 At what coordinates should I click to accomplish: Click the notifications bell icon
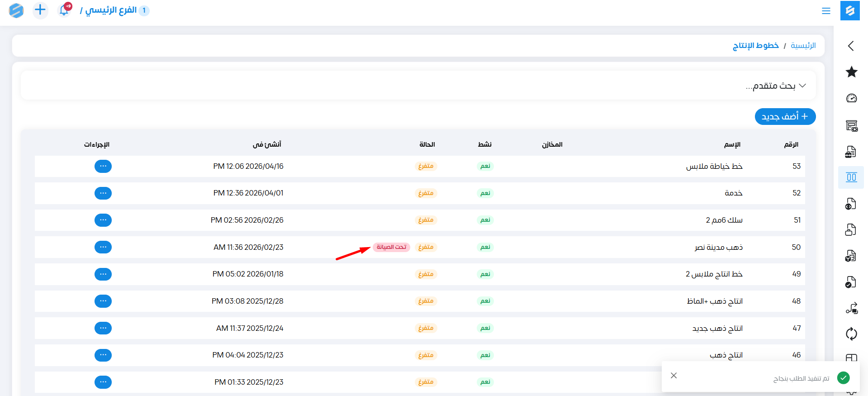pos(64,10)
